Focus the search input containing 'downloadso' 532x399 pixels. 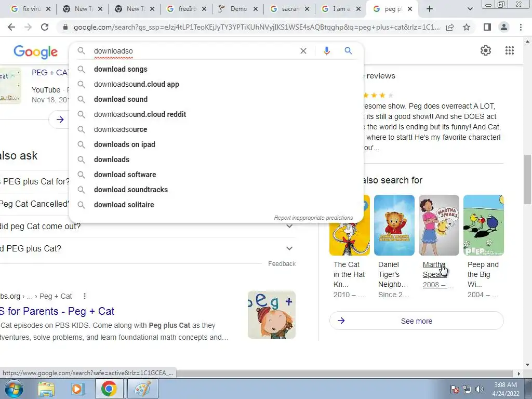[x=193, y=51]
